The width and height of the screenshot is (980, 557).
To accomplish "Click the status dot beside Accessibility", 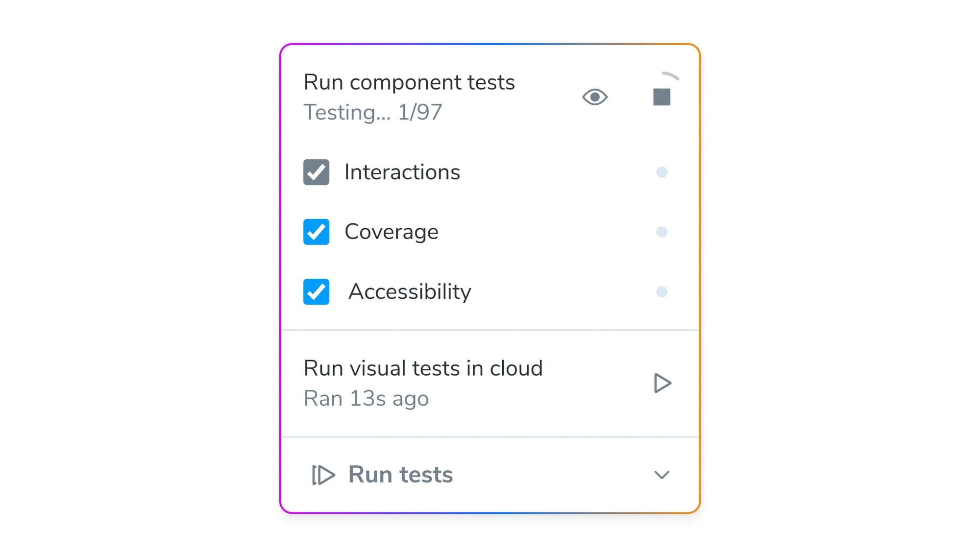I will point(662,291).
